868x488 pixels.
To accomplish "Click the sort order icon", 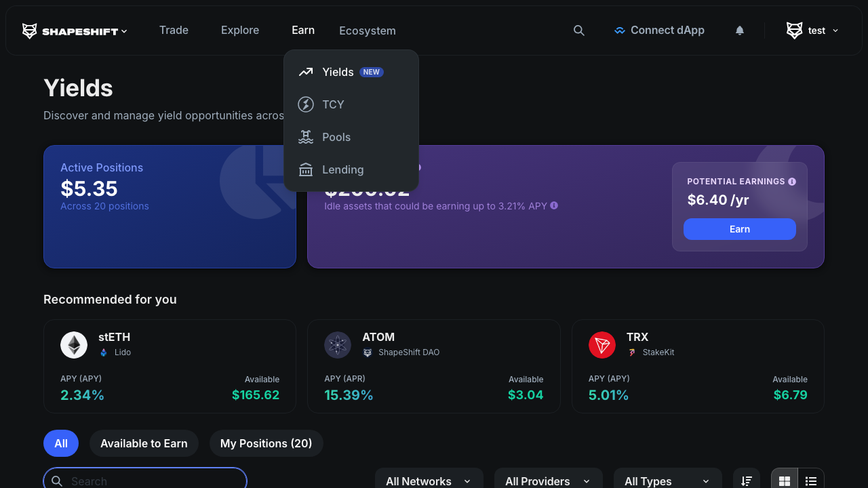I will [747, 481].
